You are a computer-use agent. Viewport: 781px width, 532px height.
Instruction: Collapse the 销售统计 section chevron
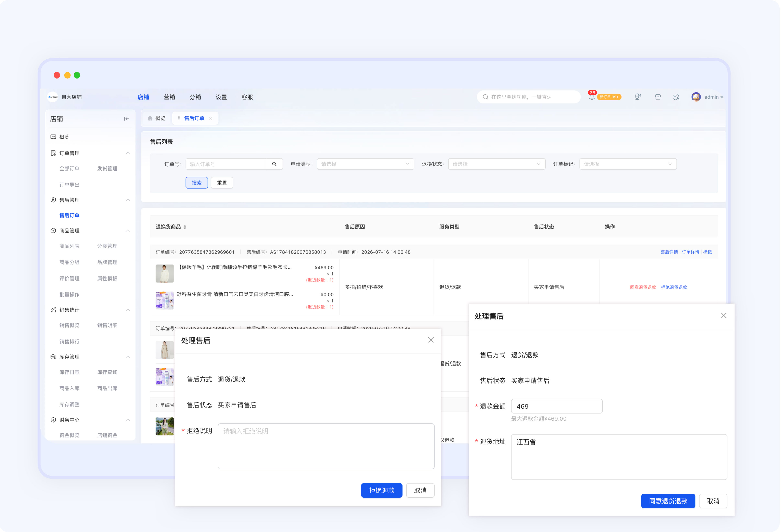(128, 310)
